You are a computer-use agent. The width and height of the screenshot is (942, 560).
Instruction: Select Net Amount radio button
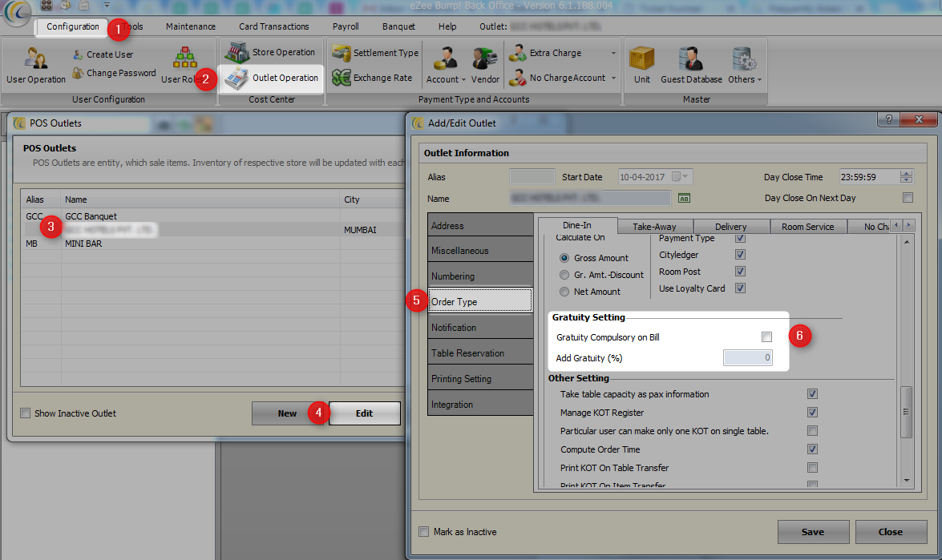click(564, 291)
